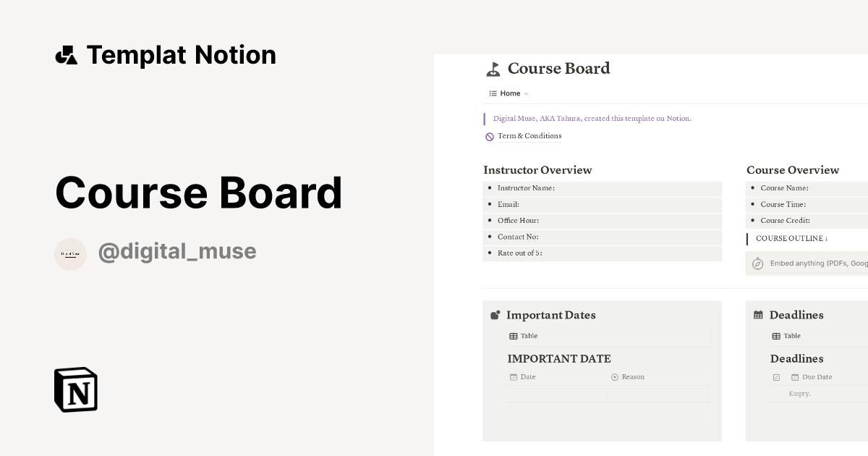Image resolution: width=868 pixels, height=456 pixels.
Task: Select the Table tab in the Deadlines panel
Action: click(787, 336)
